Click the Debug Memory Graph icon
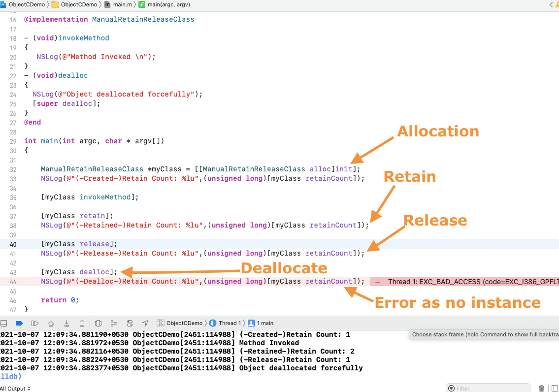This screenshot has height=392, width=559. point(114,323)
